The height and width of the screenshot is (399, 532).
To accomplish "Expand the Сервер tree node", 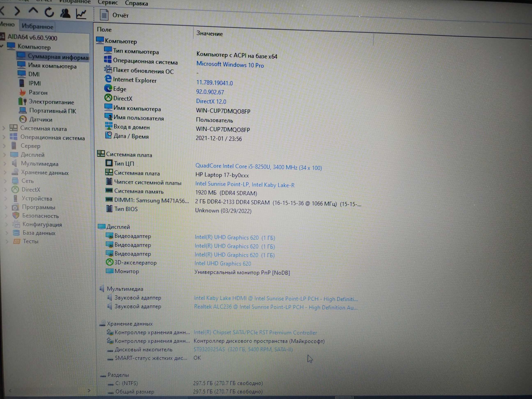I will [4, 146].
